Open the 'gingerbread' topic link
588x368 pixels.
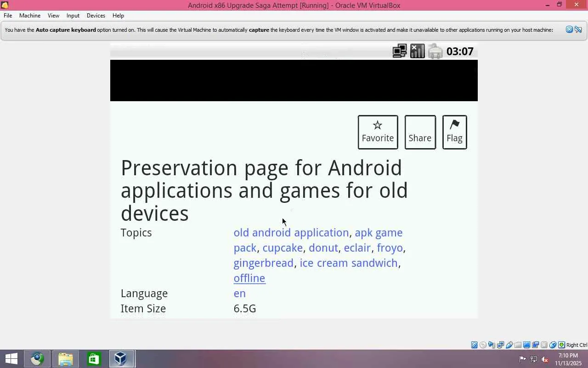(x=263, y=263)
